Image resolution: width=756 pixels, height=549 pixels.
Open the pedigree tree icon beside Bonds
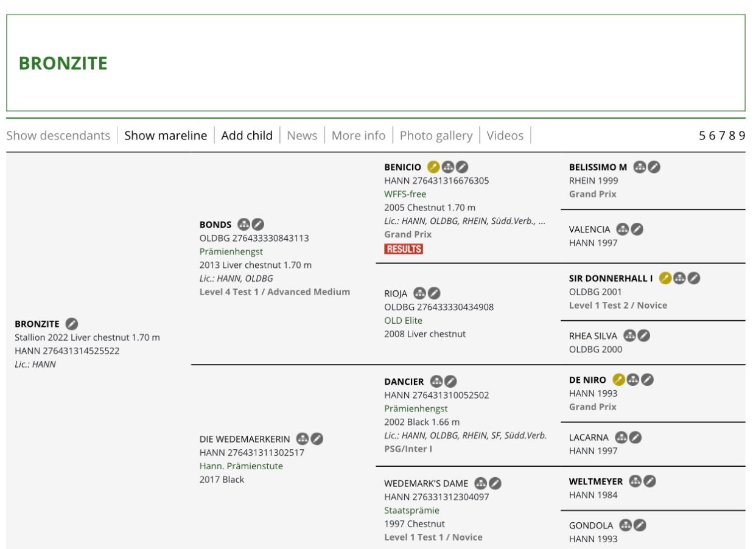(243, 225)
